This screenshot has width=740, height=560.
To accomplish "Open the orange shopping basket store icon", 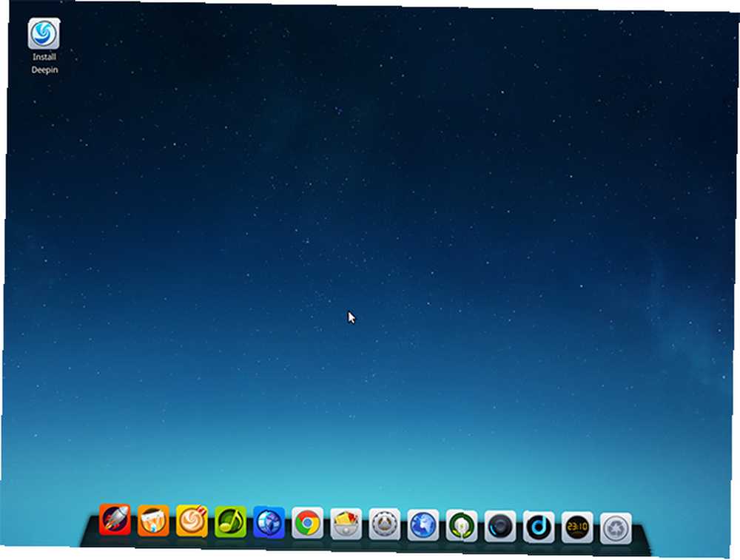I will [x=153, y=520].
